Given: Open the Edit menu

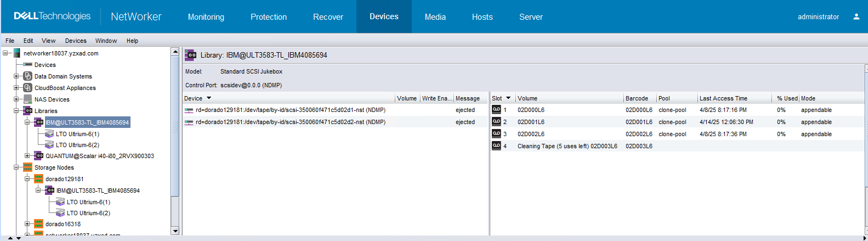Looking at the screenshot, I should click(28, 41).
